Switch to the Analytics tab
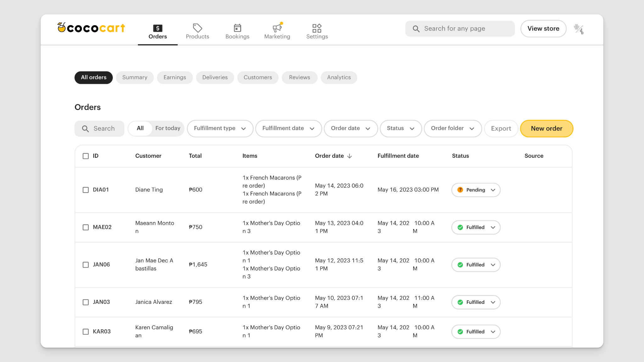 pyautogui.click(x=339, y=77)
